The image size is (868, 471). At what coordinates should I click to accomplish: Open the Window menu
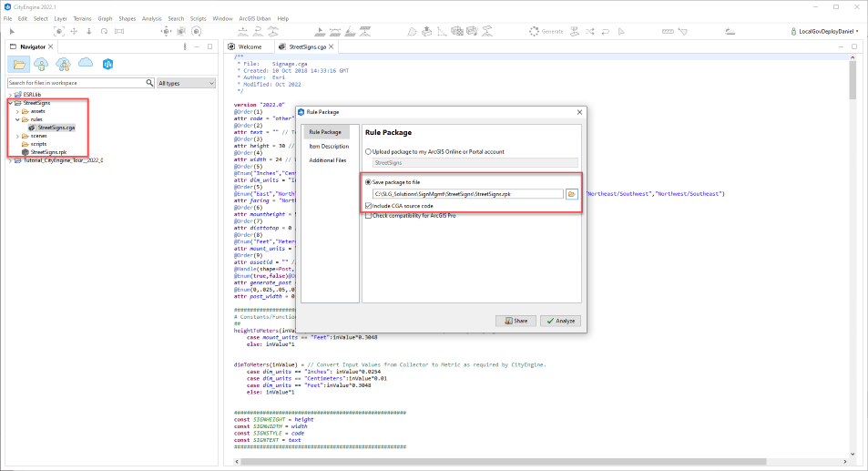222,18
